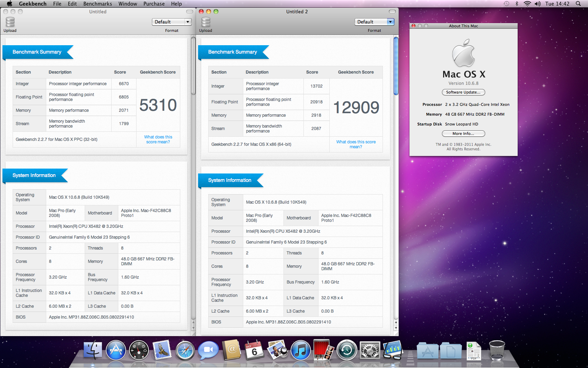Click 'What does this score mean?' in Untitled 2
The height and width of the screenshot is (368, 588).
tap(356, 144)
